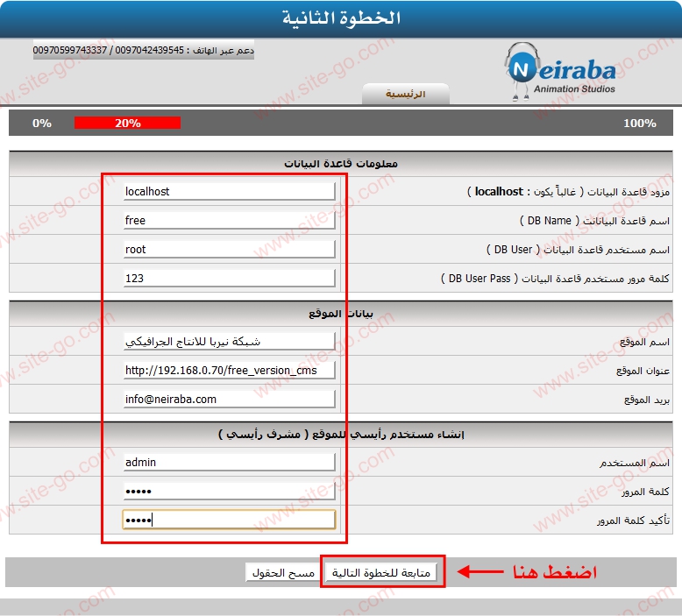682x616 pixels.
Task: Click the site email field info@neiraba.com
Action: [229, 399]
